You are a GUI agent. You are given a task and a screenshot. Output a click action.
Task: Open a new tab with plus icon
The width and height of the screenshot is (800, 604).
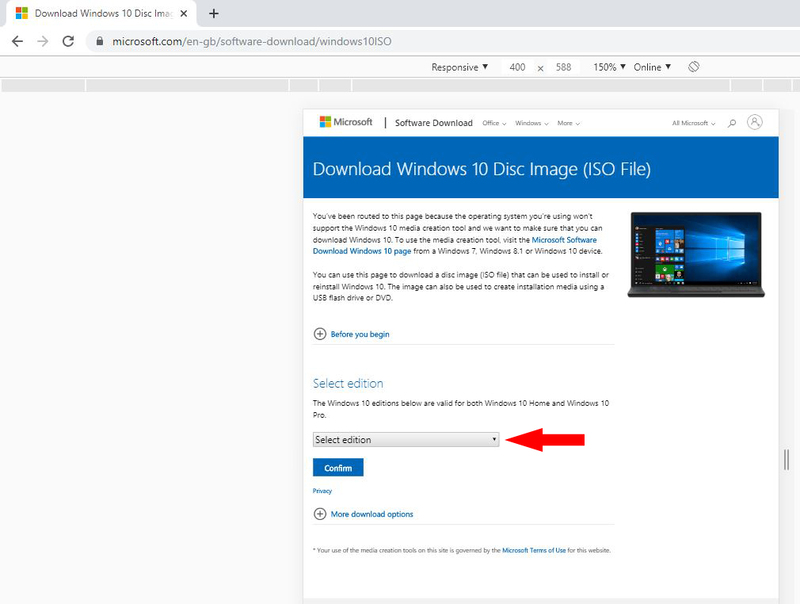pyautogui.click(x=214, y=14)
